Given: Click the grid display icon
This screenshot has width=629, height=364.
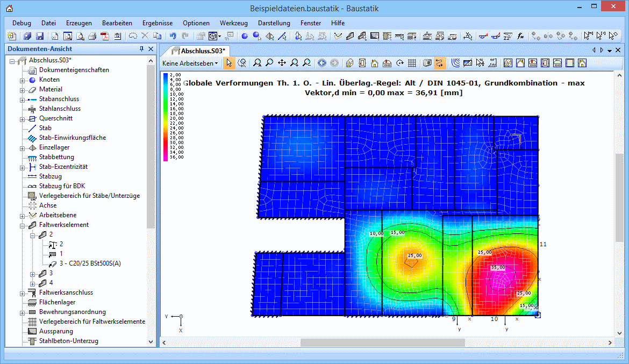Looking at the screenshot, I should click(412, 63).
